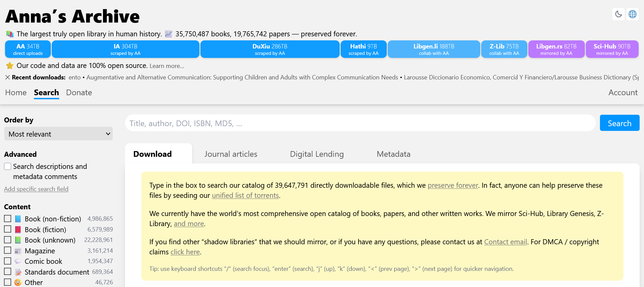Open recent download Augmentative and Alternative Communication
Screen dimensions: 644x287
tap(242, 77)
